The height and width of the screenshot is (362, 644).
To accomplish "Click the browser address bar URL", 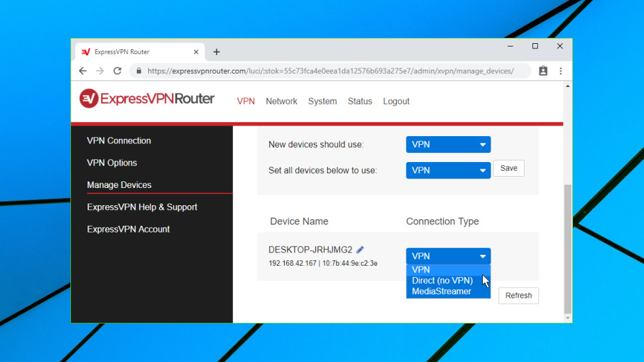I will click(x=330, y=71).
